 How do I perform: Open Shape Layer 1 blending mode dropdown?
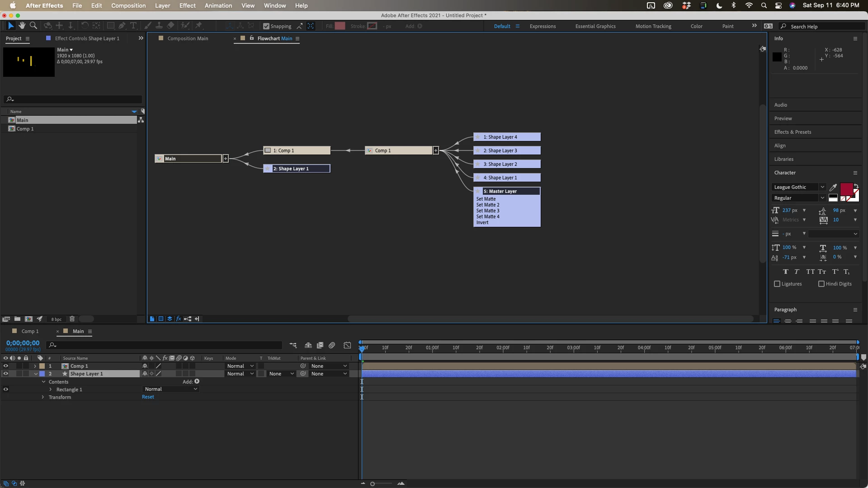[240, 374]
